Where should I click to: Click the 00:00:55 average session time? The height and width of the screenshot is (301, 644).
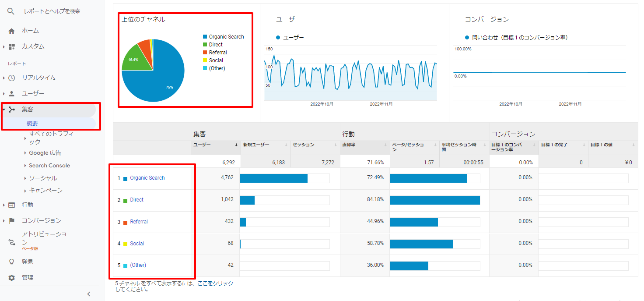pyautogui.click(x=474, y=163)
